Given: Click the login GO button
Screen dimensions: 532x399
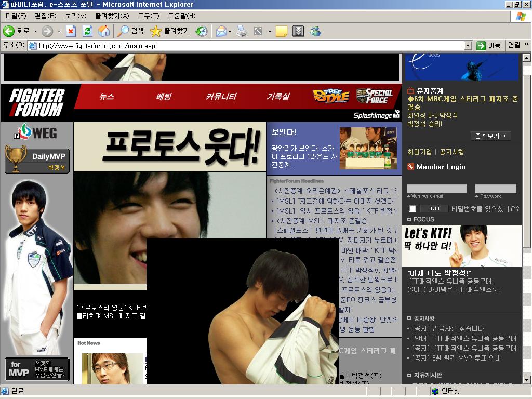Looking at the screenshot, I should [x=435, y=209].
